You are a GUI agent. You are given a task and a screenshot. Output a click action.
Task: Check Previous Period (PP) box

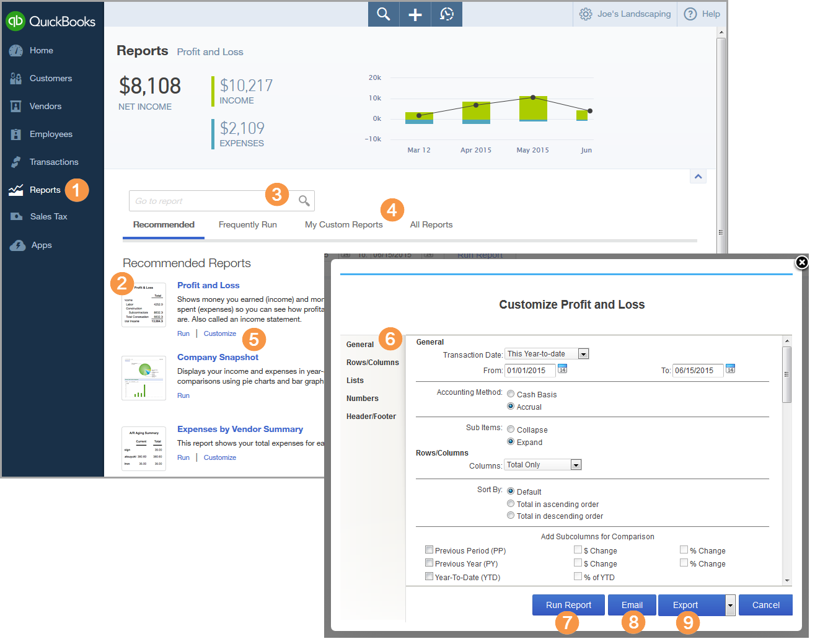429,550
